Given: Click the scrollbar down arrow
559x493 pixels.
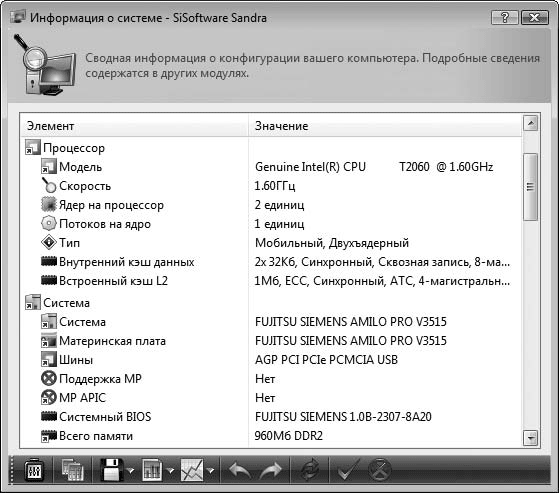Looking at the screenshot, I should pos(530,438).
